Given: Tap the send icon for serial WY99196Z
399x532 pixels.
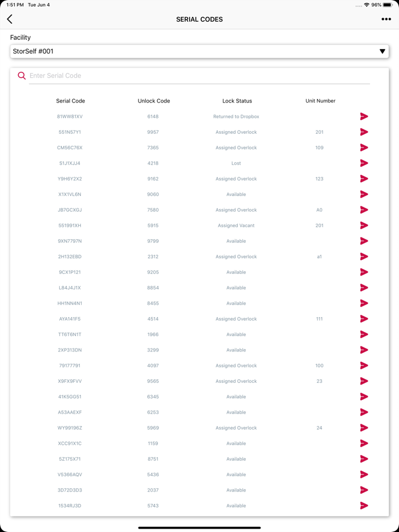Looking at the screenshot, I should [364, 428].
